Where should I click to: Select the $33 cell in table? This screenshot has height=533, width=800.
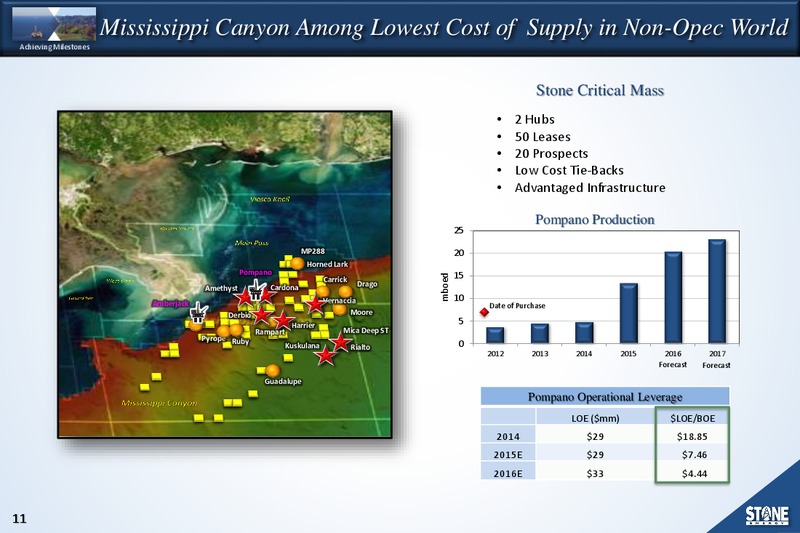[595, 473]
